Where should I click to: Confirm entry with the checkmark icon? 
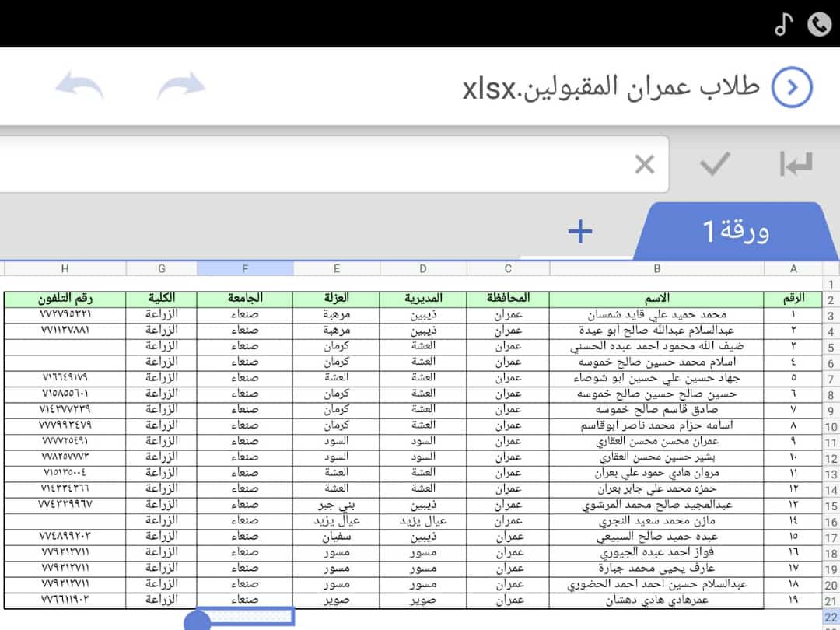[x=715, y=163]
